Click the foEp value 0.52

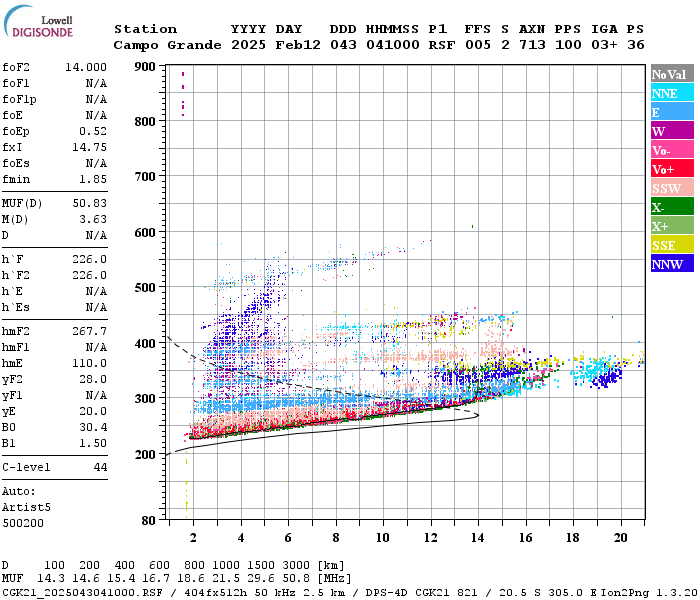click(93, 131)
